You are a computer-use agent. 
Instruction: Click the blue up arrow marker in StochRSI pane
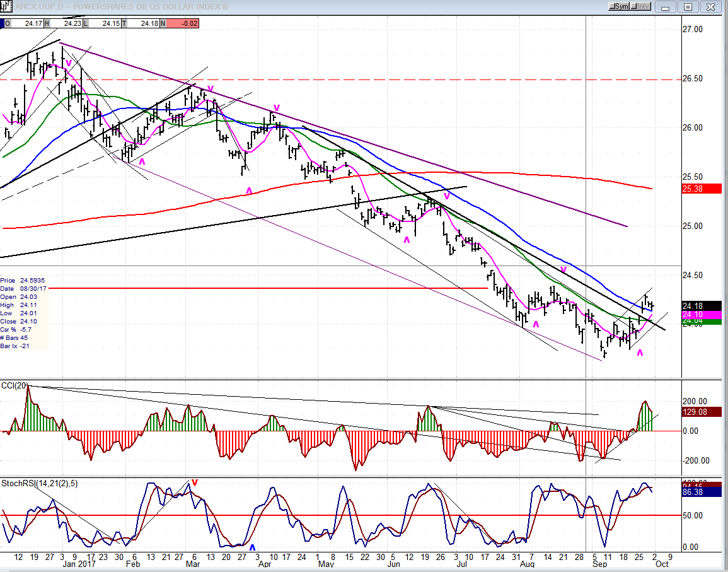[x=252, y=547]
